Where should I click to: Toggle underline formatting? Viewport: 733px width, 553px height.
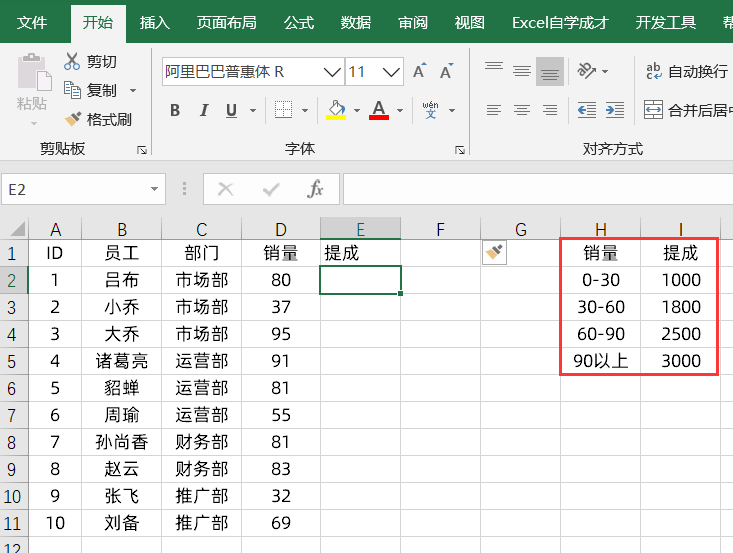[231, 110]
